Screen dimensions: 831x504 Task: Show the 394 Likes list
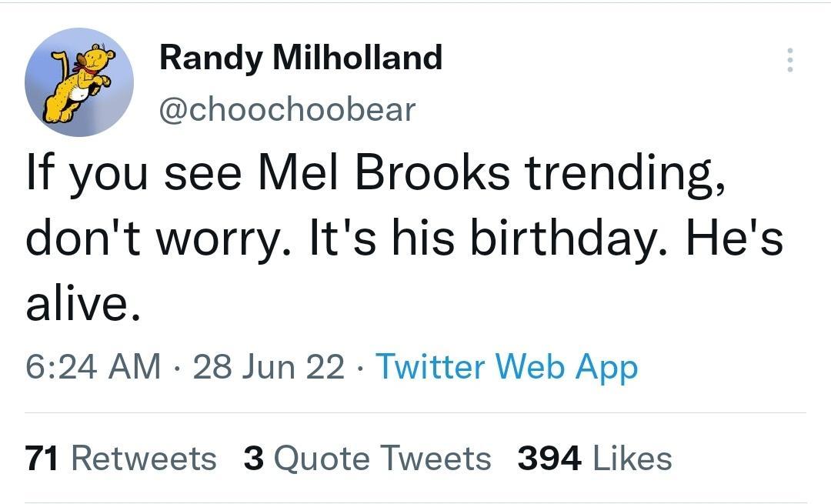tap(592, 457)
